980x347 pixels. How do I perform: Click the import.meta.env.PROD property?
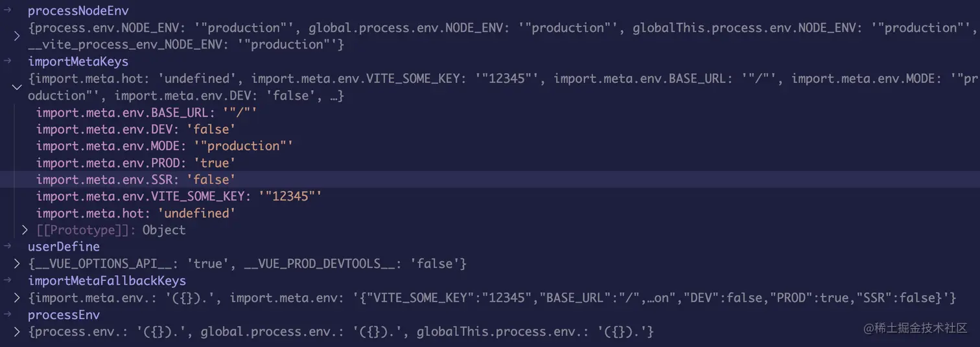coord(136,162)
